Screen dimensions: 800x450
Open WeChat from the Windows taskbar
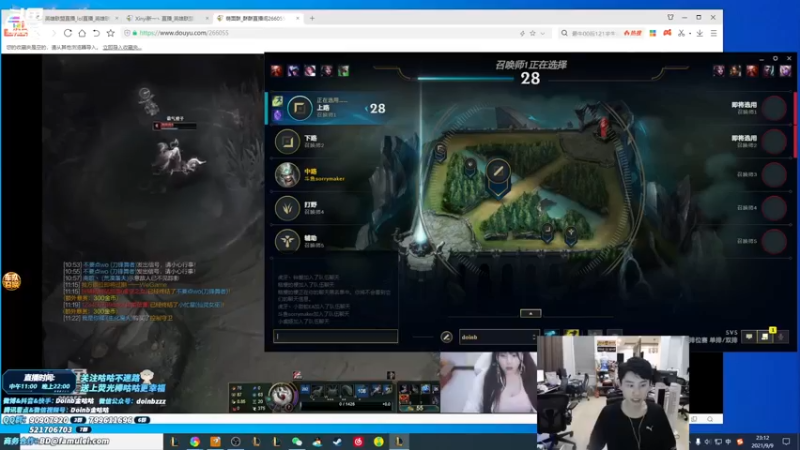[x=297, y=442]
